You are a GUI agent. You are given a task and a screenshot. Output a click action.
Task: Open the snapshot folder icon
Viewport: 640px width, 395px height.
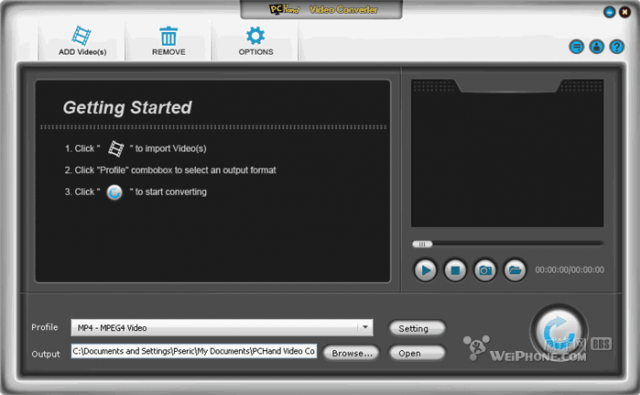pos(515,270)
